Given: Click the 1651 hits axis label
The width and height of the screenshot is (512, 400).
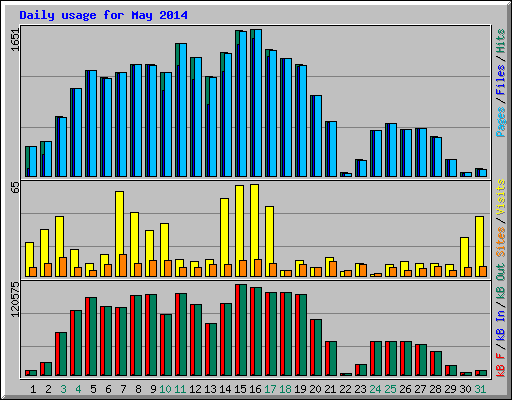Looking at the screenshot, I should pos(15,39).
